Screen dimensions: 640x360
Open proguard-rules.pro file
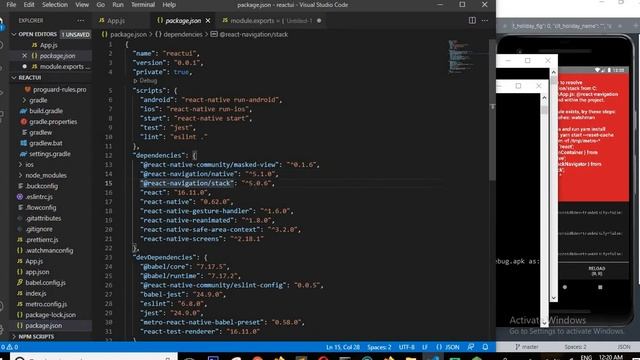pos(60,89)
